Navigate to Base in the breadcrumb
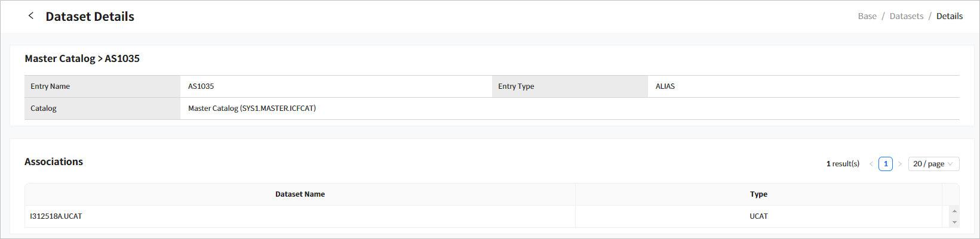The height and width of the screenshot is (239, 980). (867, 16)
